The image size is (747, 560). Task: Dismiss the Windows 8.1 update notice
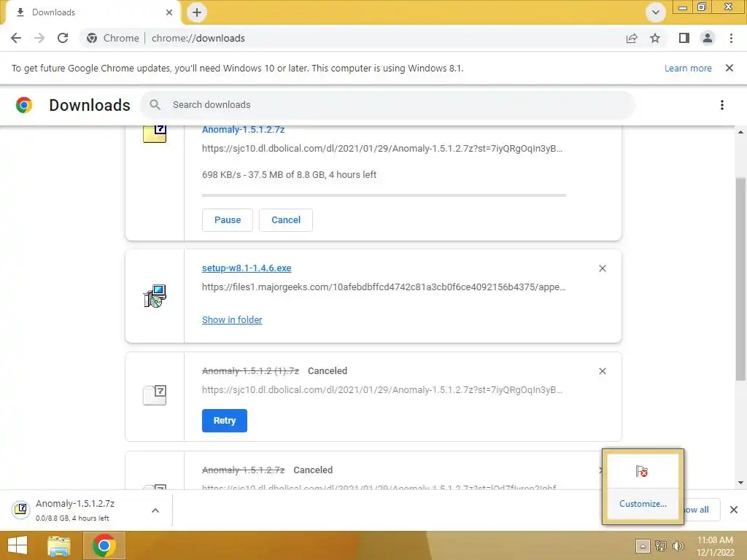point(729,68)
